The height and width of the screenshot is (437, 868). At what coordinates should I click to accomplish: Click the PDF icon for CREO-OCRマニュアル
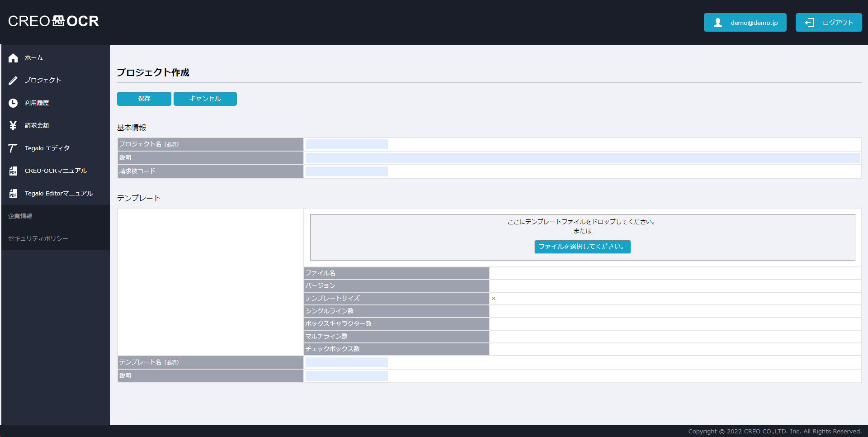13,171
